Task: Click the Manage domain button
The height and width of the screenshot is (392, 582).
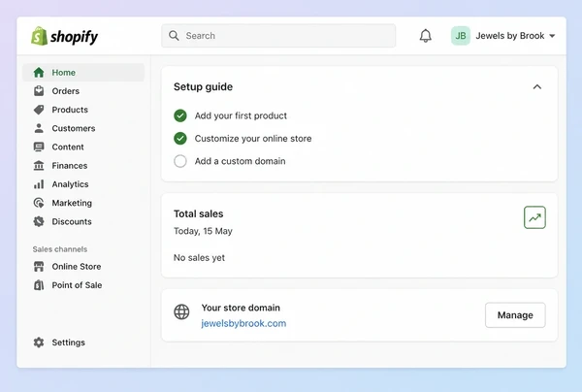Action: (515, 315)
